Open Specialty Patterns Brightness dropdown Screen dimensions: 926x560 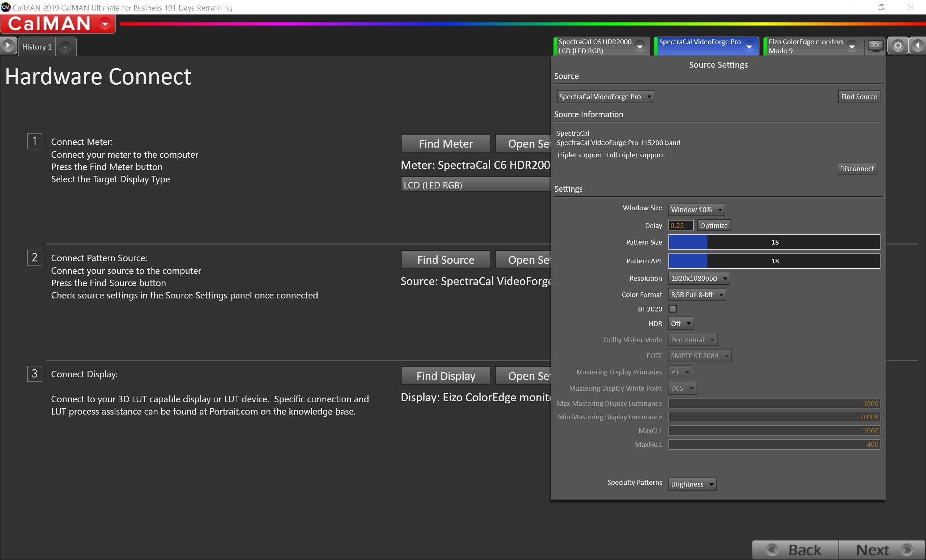click(x=692, y=484)
